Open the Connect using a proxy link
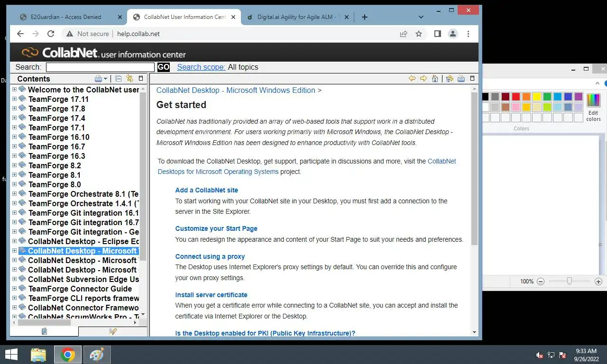The width and height of the screenshot is (607, 364). click(x=210, y=256)
